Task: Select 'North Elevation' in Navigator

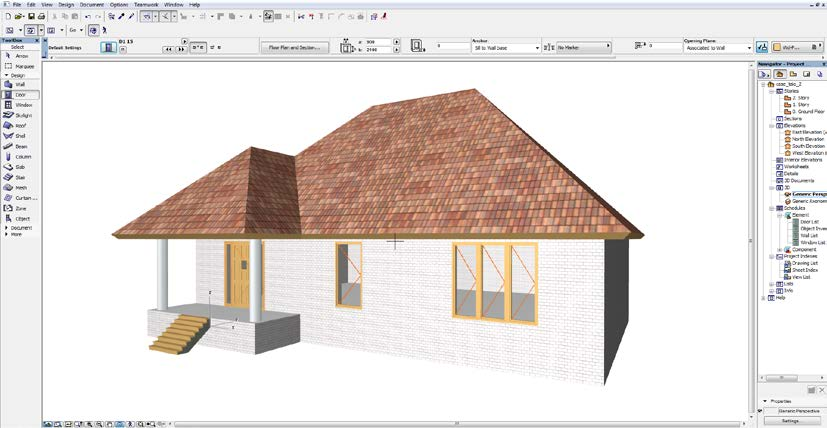Action: (x=803, y=139)
